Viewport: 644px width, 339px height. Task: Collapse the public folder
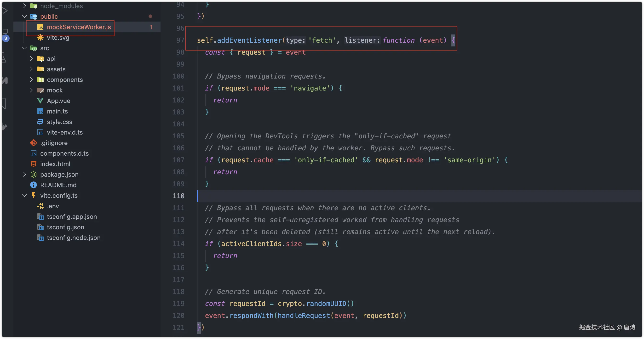coord(24,17)
